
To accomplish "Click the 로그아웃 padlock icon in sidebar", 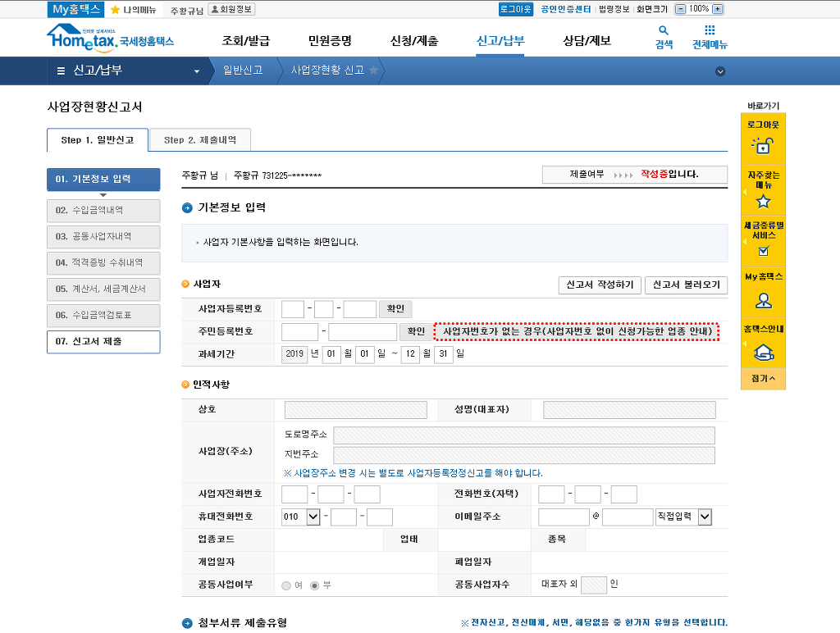I will coord(763,146).
